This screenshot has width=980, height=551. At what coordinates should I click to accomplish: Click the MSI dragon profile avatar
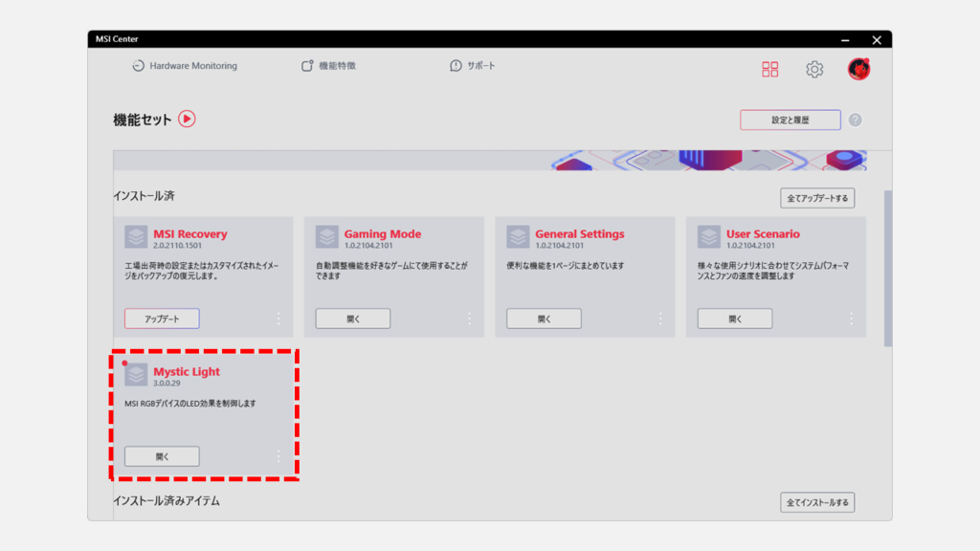pos(858,69)
